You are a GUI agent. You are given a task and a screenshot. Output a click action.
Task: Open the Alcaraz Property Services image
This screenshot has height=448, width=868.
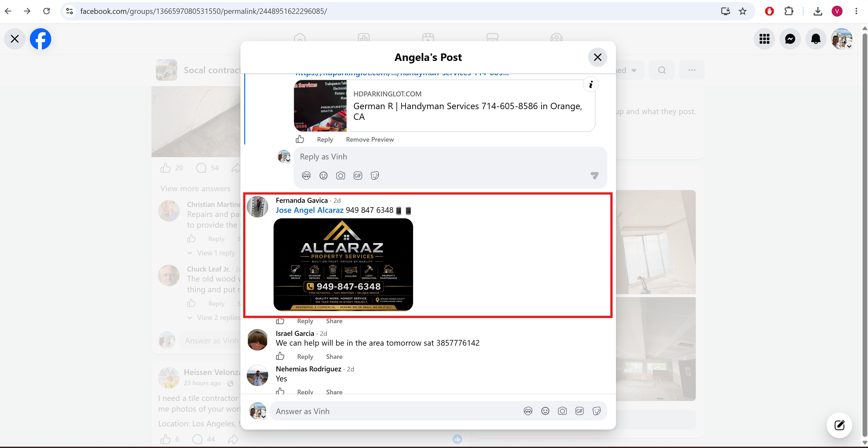pos(343,264)
